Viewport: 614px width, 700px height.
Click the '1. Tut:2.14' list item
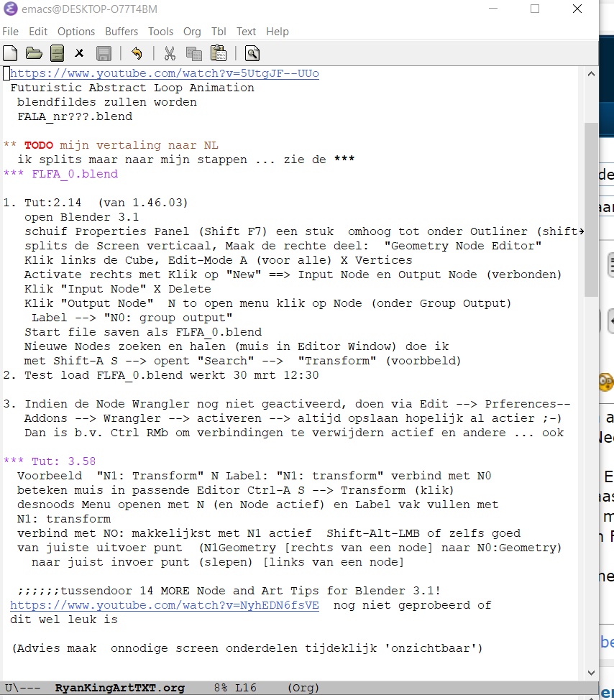(96, 203)
